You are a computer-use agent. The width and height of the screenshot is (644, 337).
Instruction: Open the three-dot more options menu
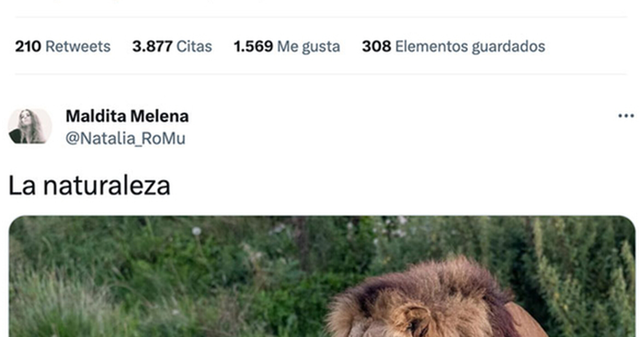[626, 116]
